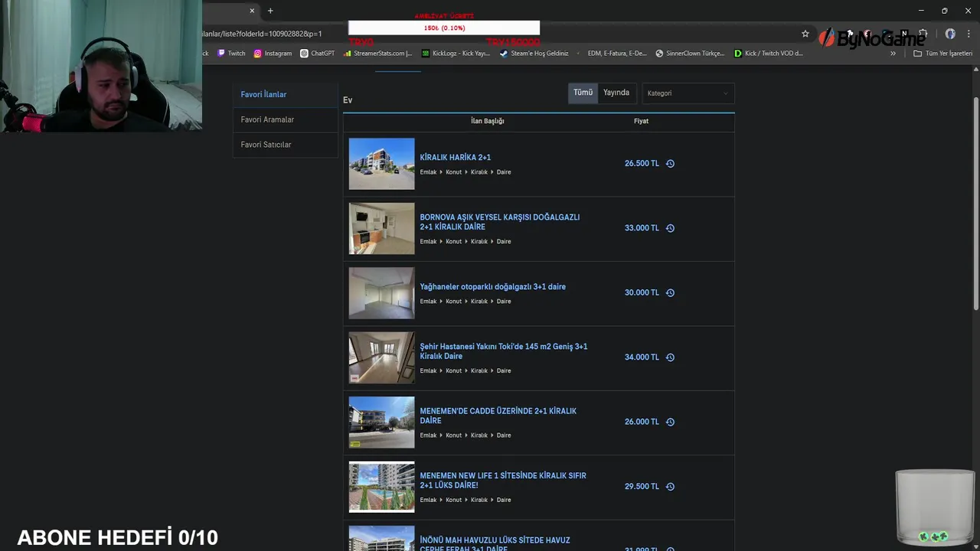This screenshot has height=551, width=980.
Task: Open the Chrome profile avatar
Action: 950,34
